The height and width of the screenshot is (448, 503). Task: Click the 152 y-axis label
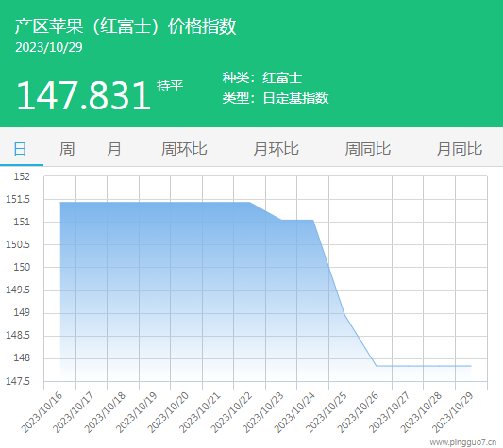22,176
